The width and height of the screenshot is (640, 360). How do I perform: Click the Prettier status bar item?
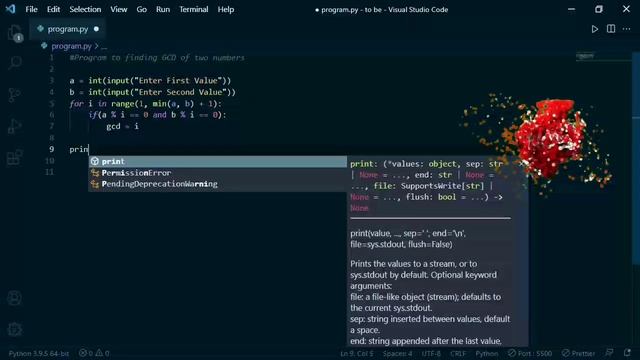pyautogui.click(x=578, y=353)
